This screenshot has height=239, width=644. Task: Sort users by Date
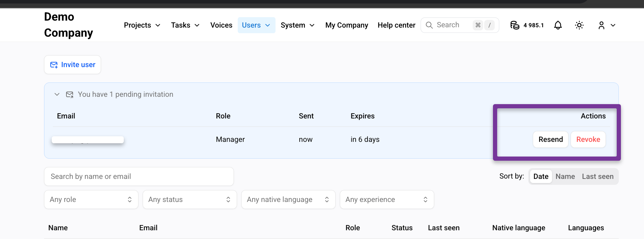541,176
